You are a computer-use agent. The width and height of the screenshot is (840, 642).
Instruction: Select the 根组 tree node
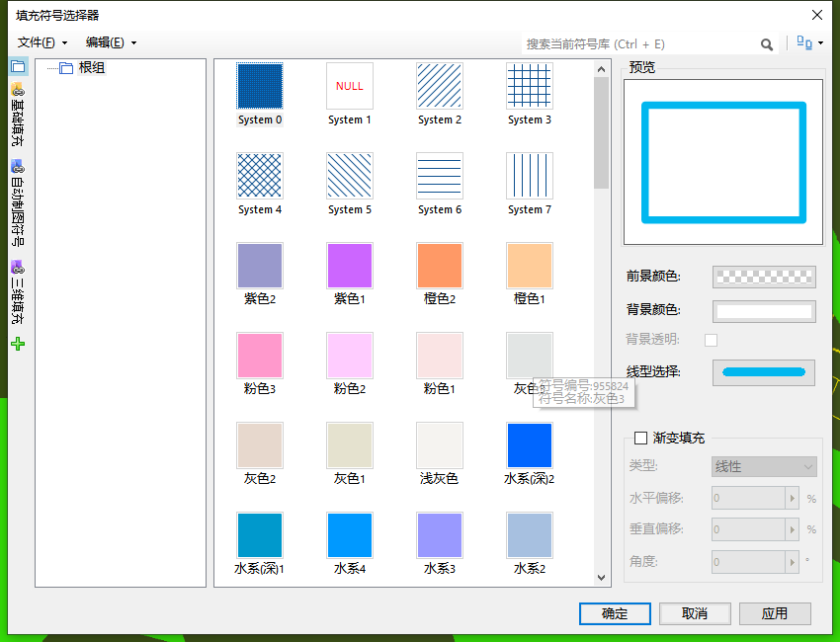[x=92, y=67]
